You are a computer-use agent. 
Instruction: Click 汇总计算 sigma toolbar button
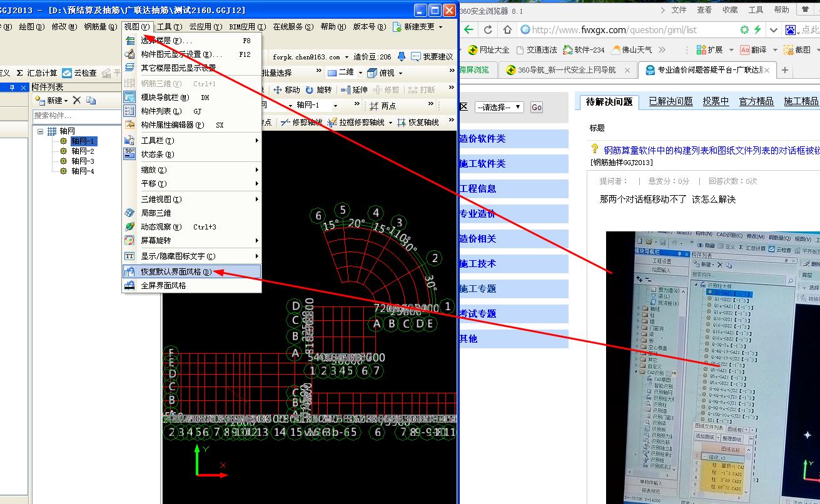pos(37,73)
